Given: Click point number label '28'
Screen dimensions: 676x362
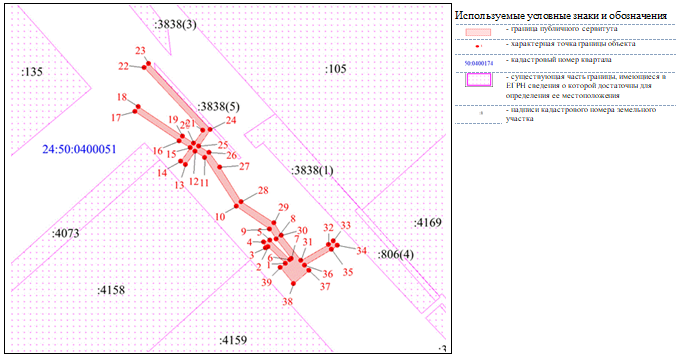Looking at the screenshot, I should (x=263, y=190).
